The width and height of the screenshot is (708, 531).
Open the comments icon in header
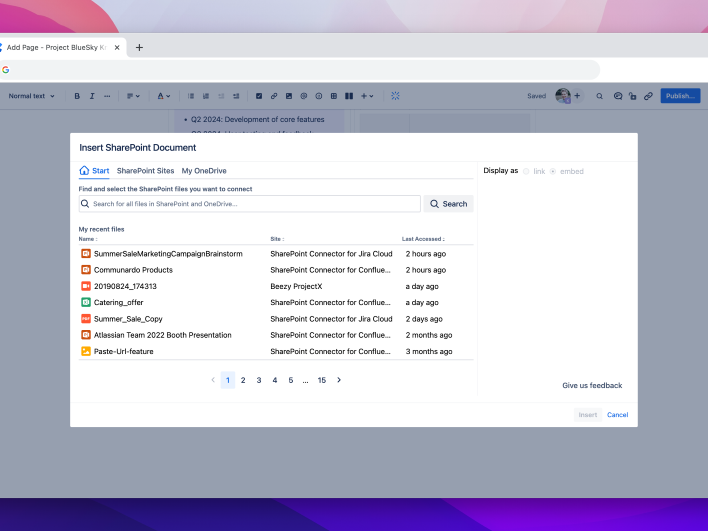pyautogui.click(x=618, y=96)
